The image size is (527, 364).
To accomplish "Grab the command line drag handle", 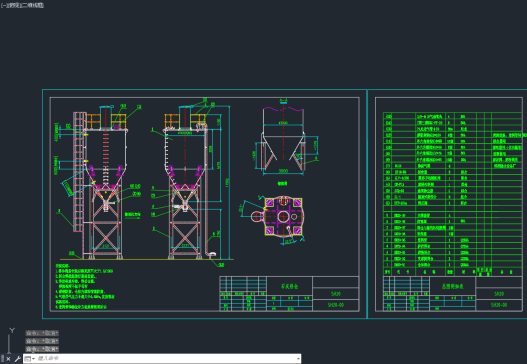I will point(2,359).
